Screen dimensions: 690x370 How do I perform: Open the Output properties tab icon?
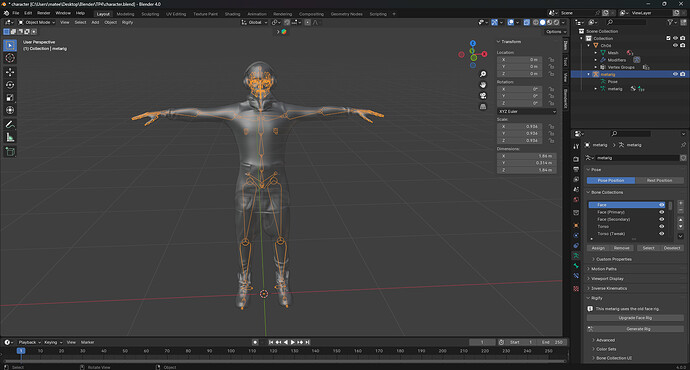coord(576,169)
